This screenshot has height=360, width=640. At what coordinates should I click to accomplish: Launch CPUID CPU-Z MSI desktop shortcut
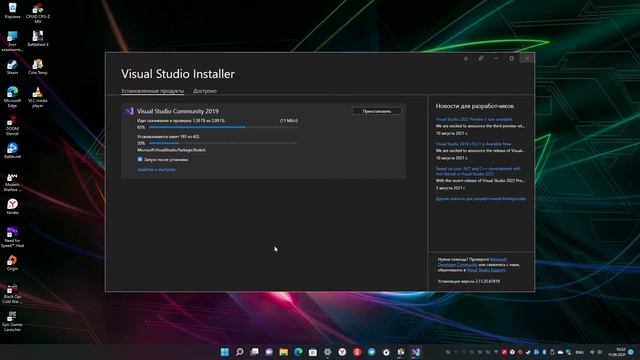click(38, 13)
